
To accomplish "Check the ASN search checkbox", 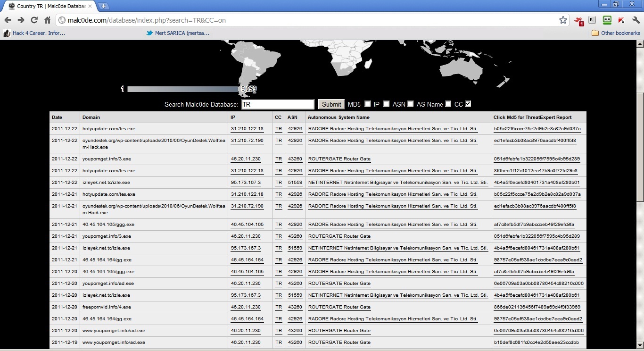I will (411, 104).
